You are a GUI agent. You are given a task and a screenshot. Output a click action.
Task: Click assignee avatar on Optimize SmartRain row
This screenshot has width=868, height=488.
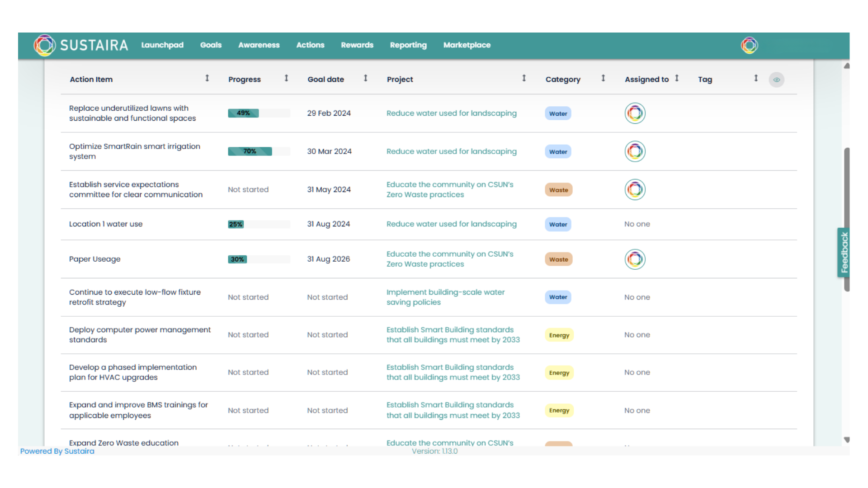pyautogui.click(x=635, y=151)
